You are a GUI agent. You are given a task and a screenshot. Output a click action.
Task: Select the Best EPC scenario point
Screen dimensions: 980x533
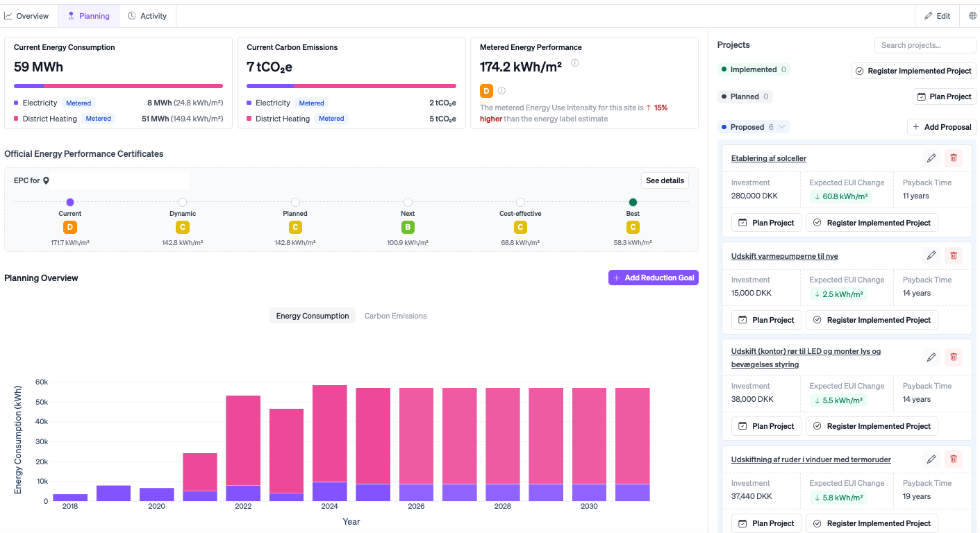click(633, 202)
